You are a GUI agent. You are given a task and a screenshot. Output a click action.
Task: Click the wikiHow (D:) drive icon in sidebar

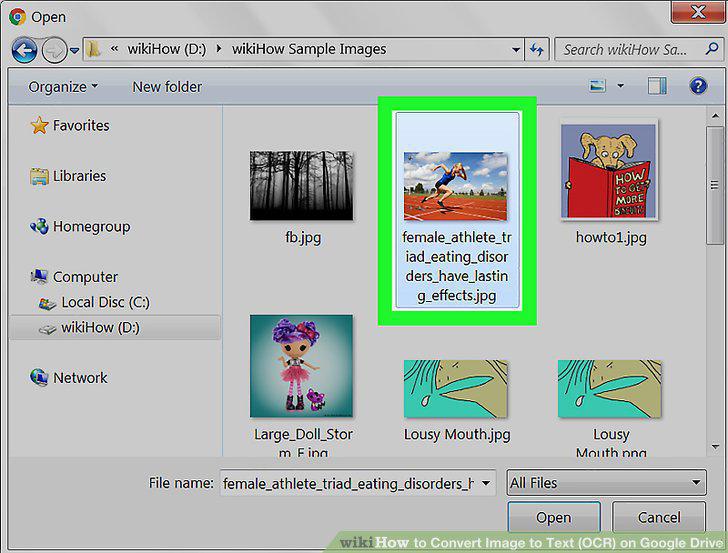pos(47,329)
